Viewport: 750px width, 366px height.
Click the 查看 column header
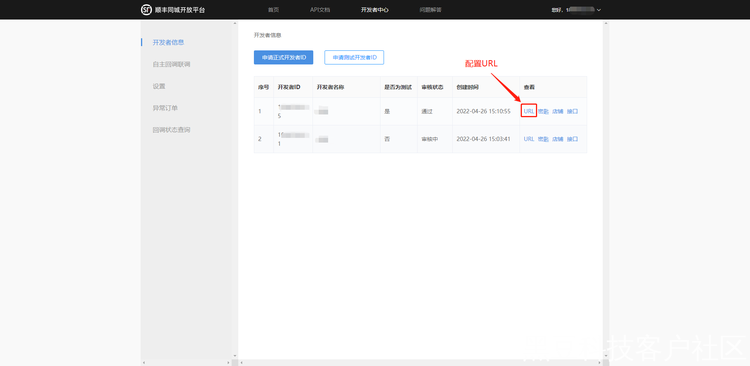pyautogui.click(x=529, y=87)
